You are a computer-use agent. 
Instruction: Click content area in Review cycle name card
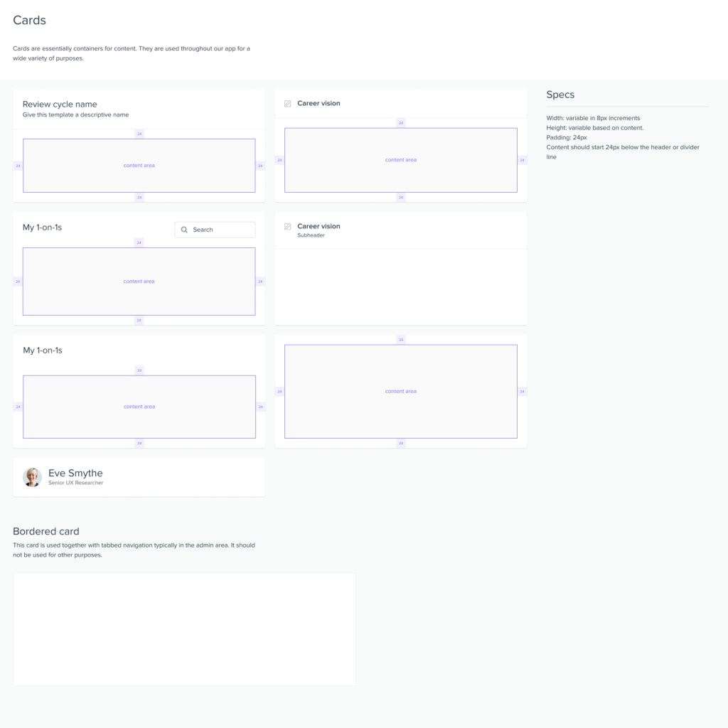tap(139, 166)
